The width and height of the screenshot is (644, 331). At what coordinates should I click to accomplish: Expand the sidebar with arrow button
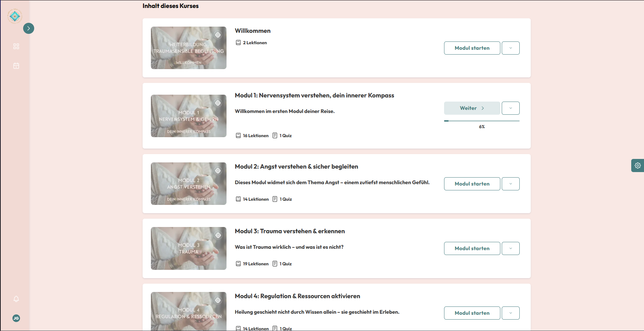click(x=29, y=28)
